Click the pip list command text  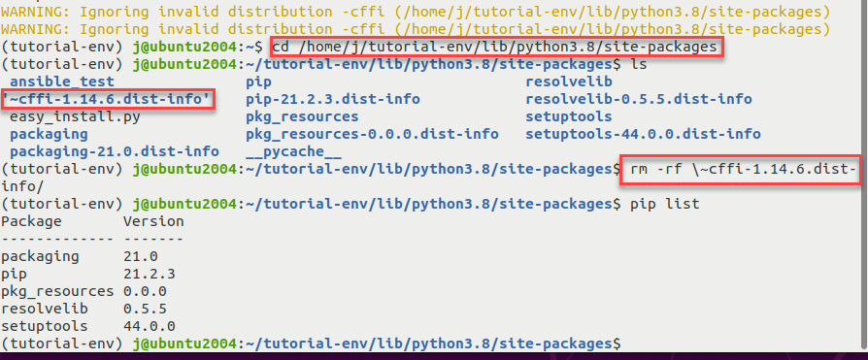(665, 204)
